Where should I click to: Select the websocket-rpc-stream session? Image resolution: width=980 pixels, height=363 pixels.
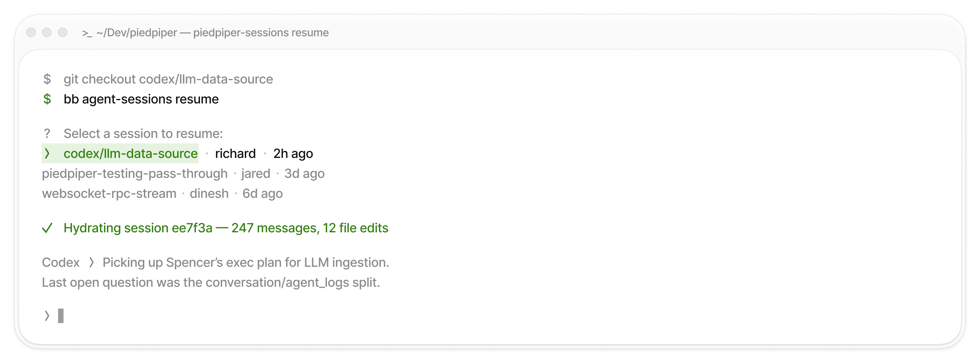point(162,194)
